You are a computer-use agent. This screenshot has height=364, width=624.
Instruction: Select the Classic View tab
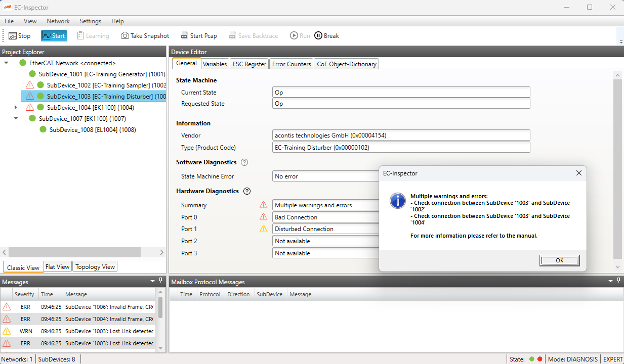[x=23, y=267]
